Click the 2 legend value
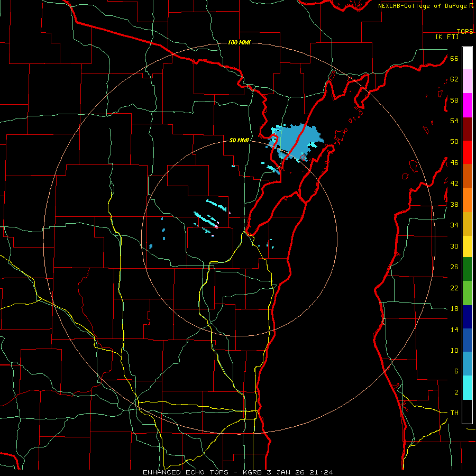Screen dimensions: 476x476 (456, 392)
